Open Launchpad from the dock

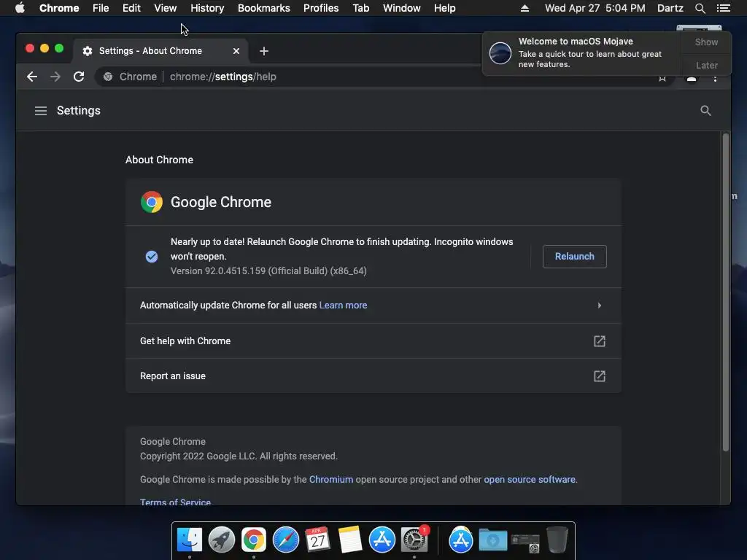point(222,540)
